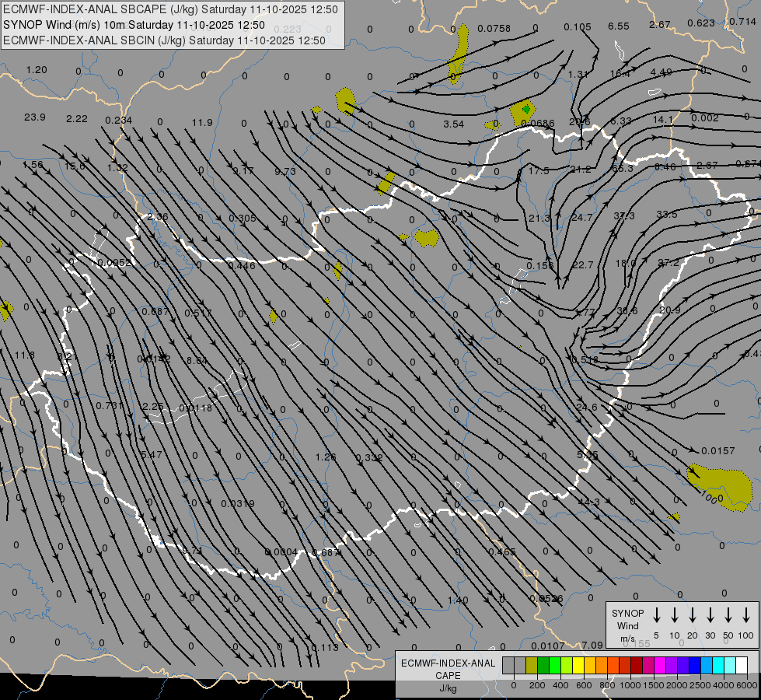Viewport: 761px width, 700px height.
Task: Click the 20 m/s wind legend arrow
Action: point(693,615)
